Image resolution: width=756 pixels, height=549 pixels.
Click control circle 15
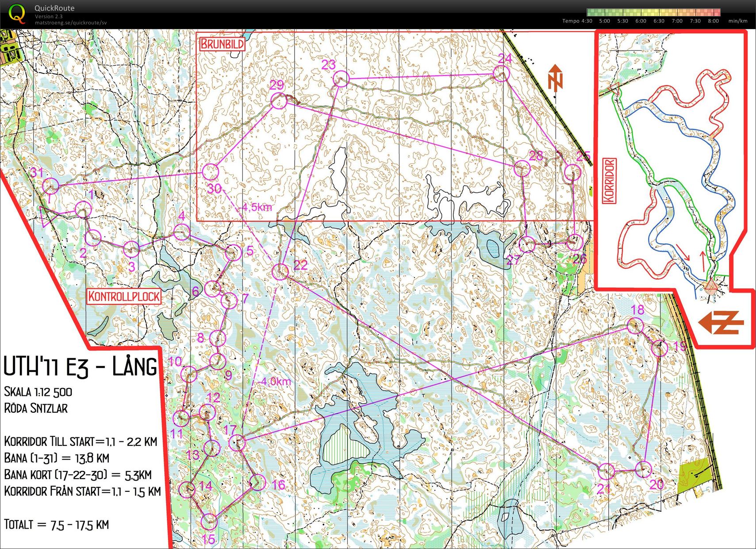click(x=209, y=522)
